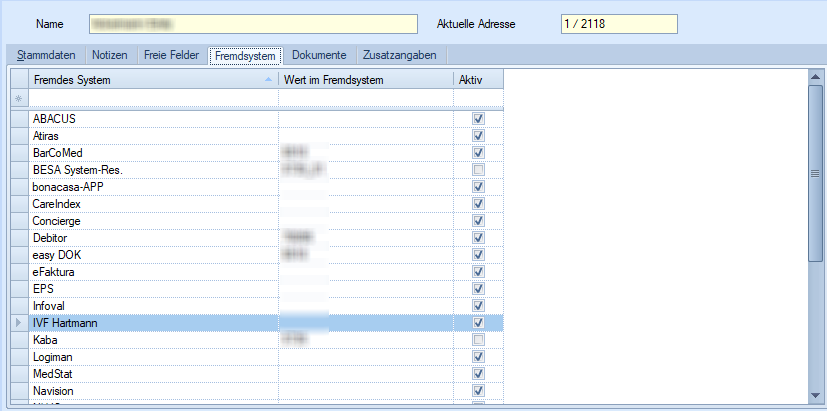Viewport: 827px width, 411px height.
Task: Click the Aktiv column header
Action: [x=478, y=80]
